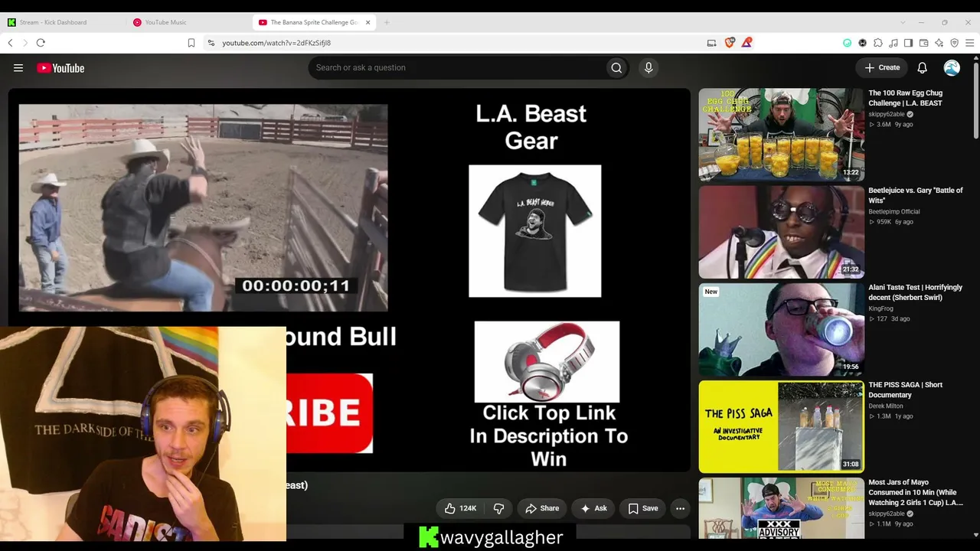Open "Most Jars of Mayo Consumed" title
The width and height of the screenshot is (980, 551).
point(916,492)
